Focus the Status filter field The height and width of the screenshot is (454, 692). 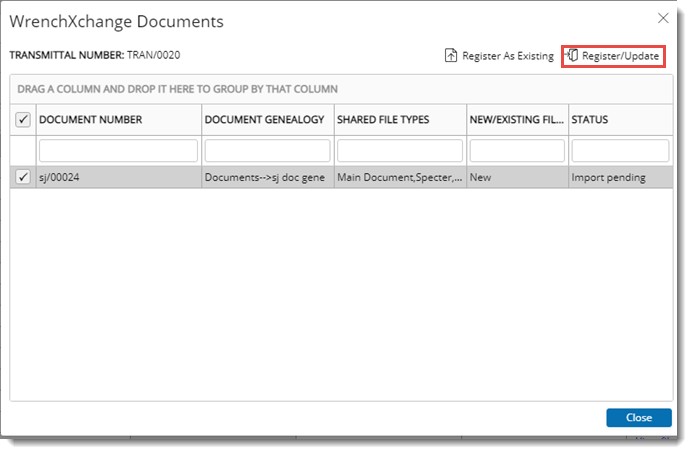click(620, 151)
